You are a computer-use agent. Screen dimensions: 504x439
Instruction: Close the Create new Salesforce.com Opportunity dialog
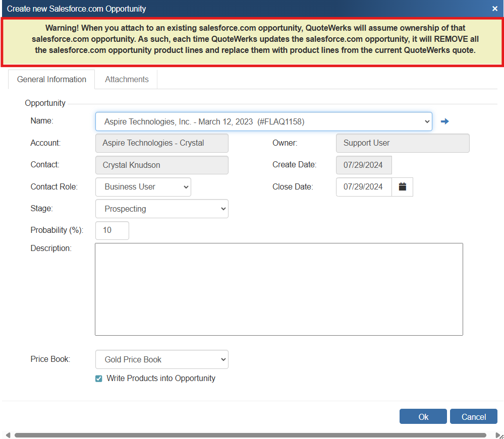495,9
